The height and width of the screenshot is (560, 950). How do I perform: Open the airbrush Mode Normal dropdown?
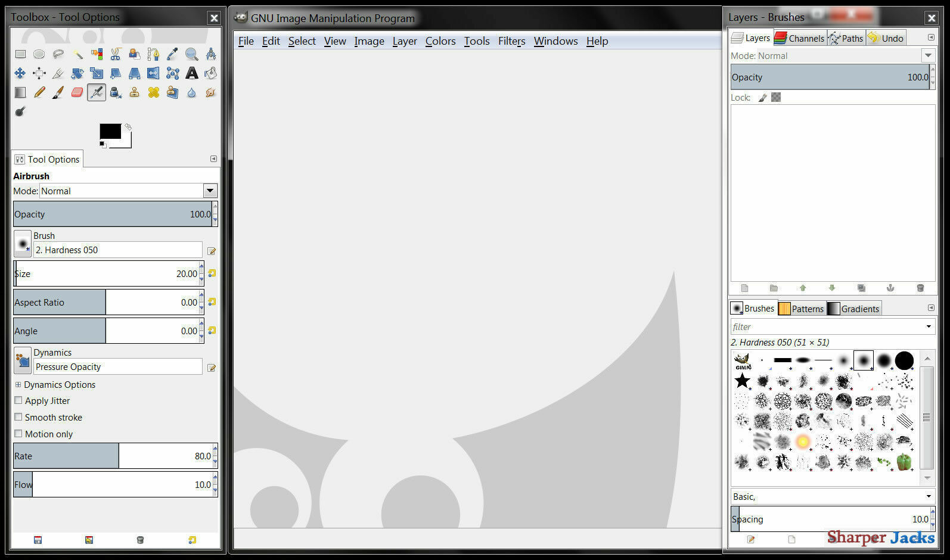click(210, 191)
